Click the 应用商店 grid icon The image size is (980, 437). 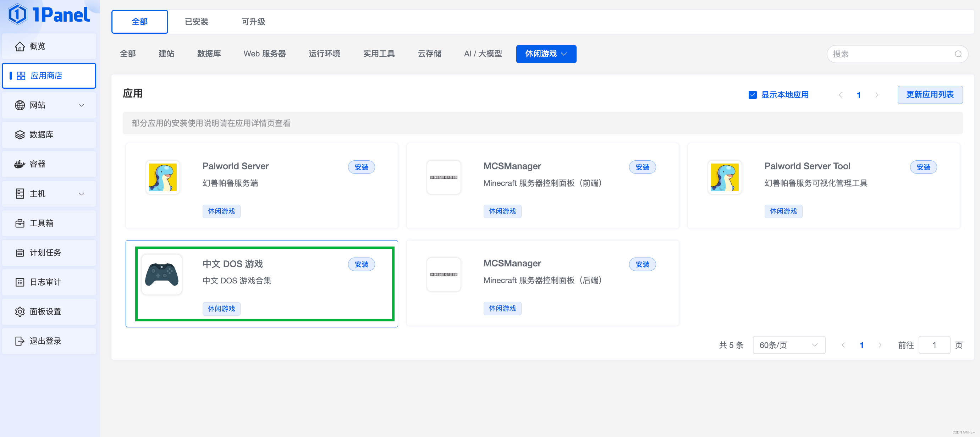pyautogui.click(x=21, y=76)
